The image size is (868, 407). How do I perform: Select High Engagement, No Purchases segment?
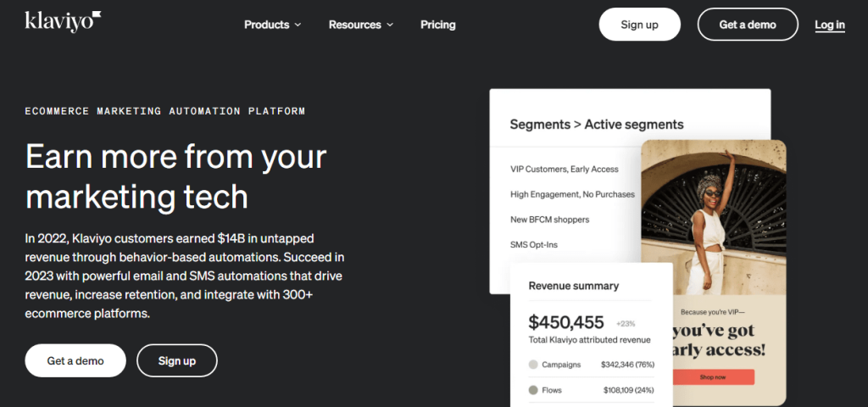572,194
